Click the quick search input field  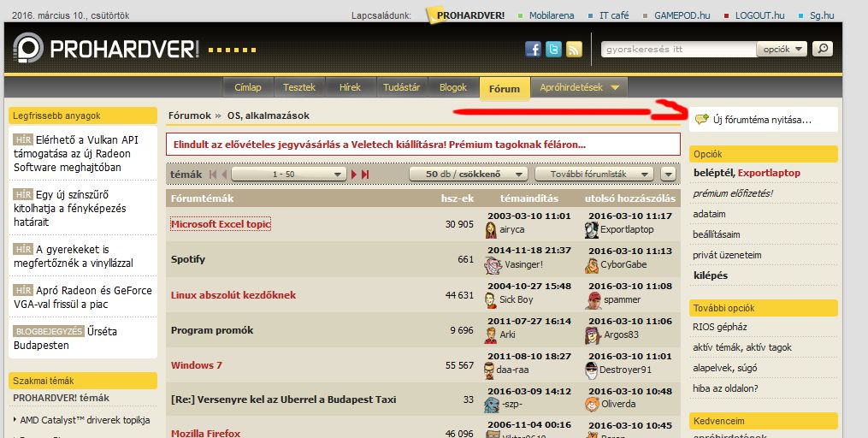(679, 50)
